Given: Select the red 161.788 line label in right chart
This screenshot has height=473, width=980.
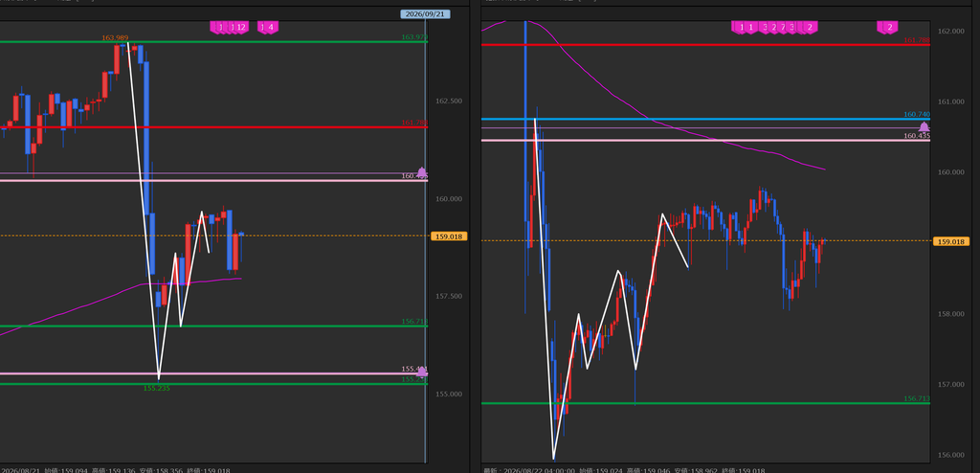Looking at the screenshot, I should coord(917,40).
